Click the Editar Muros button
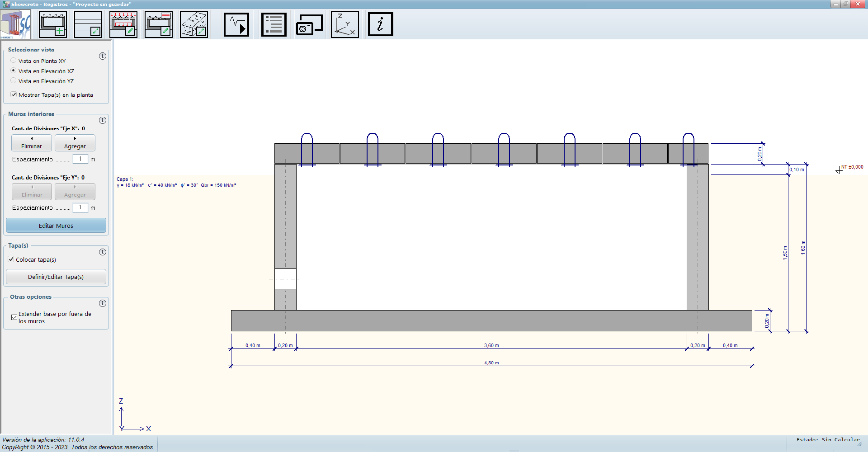868x452 pixels. pos(56,226)
